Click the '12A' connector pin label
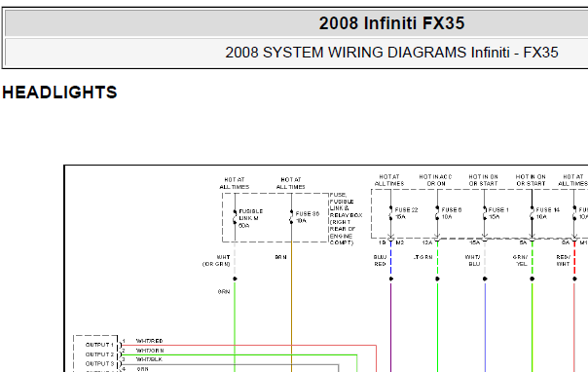 [427, 242]
